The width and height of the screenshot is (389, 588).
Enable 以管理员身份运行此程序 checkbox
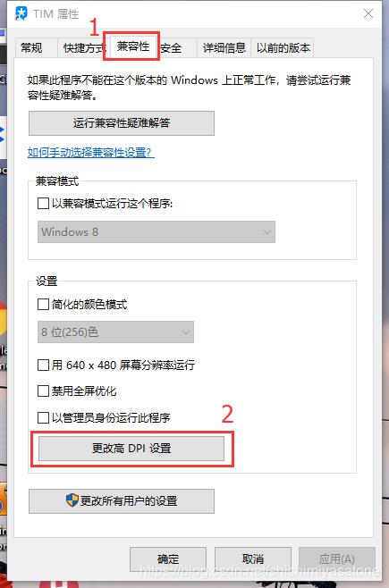click(x=43, y=417)
